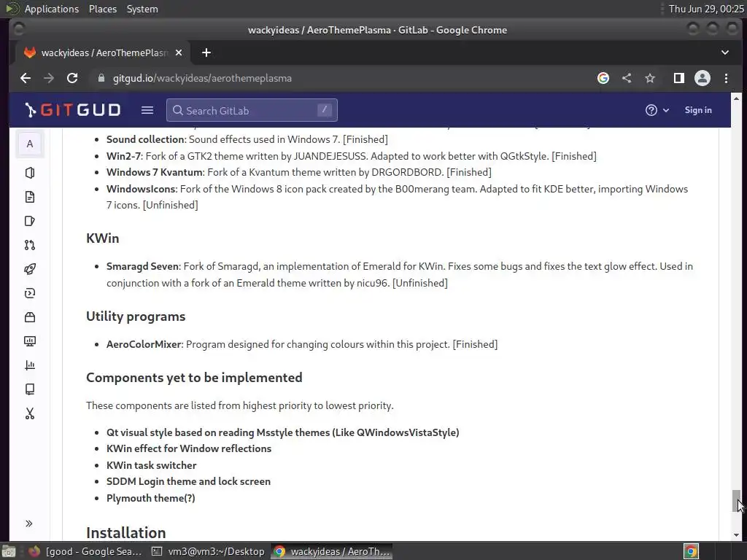Focus the Search GitLab field

252,110
